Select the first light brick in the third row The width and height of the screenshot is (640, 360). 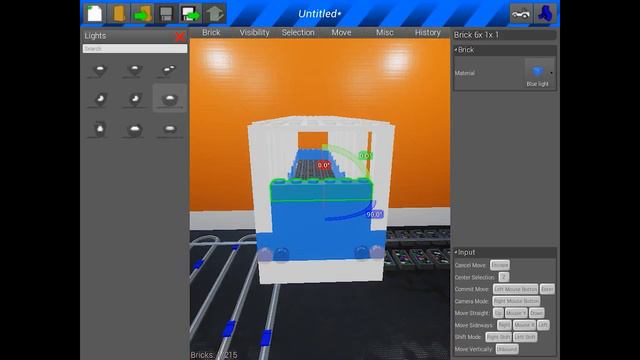pos(100,129)
